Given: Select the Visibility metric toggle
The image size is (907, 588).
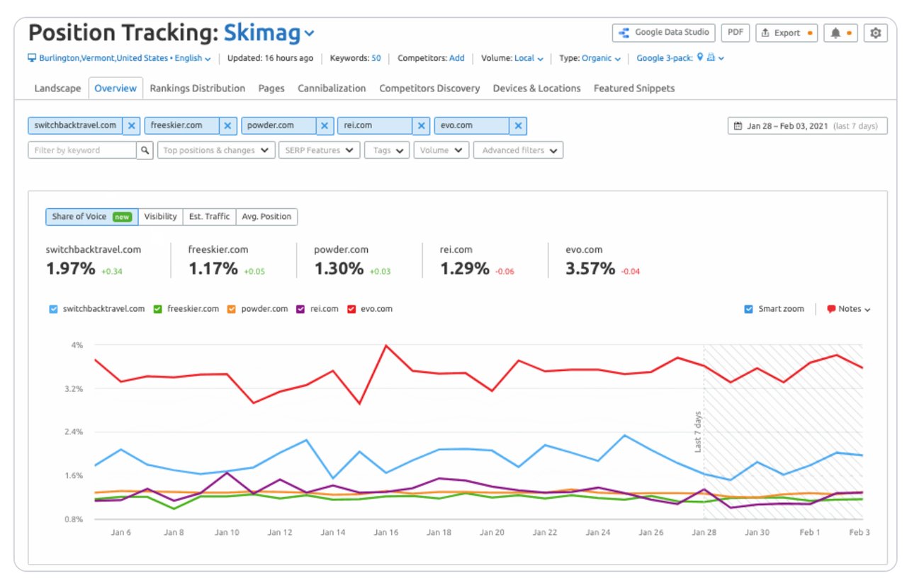Looking at the screenshot, I should coord(161,217).
